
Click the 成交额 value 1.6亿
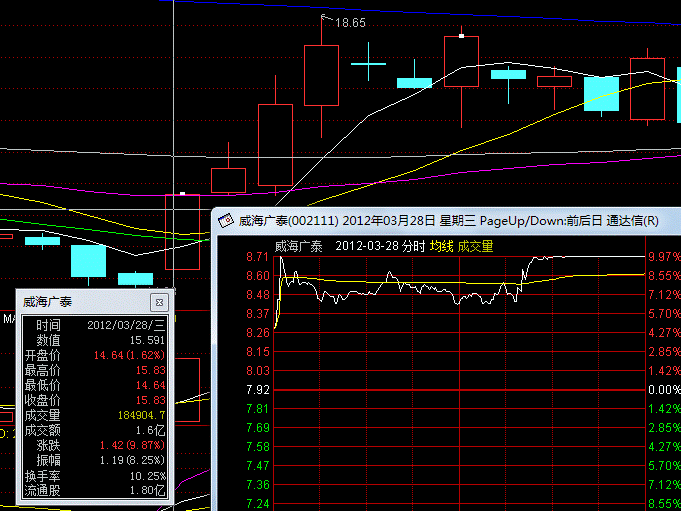click(150, 430)
